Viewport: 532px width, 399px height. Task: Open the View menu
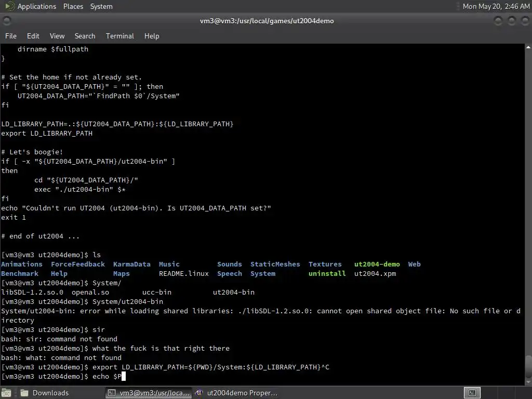coord(57,36)
